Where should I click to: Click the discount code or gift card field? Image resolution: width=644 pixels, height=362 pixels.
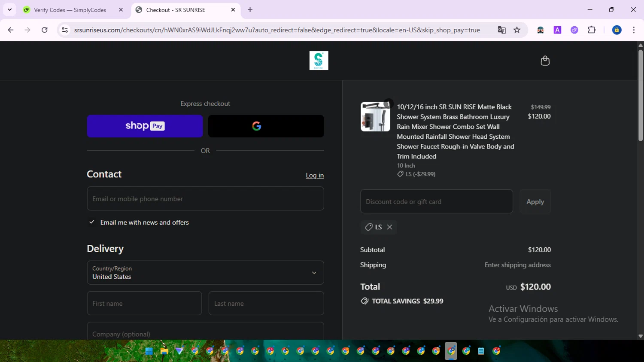tap(437, 201)
